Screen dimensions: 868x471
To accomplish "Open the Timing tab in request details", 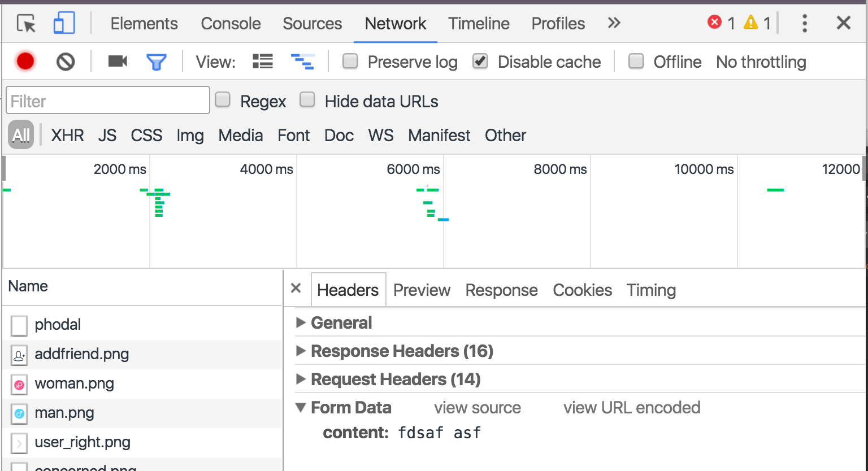I will coord(651,290).
